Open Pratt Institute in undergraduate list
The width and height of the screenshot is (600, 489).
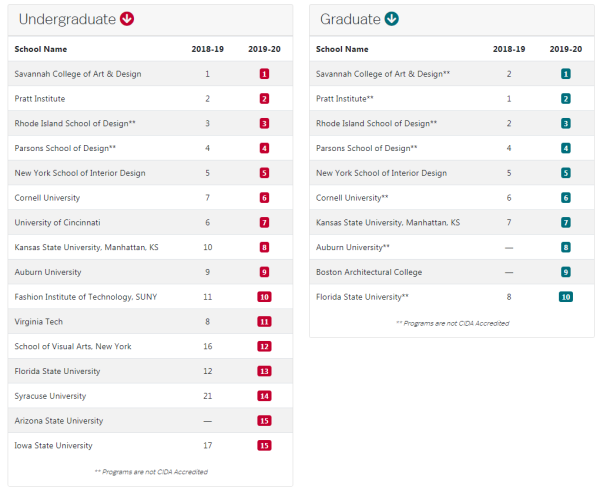point(40,99)
